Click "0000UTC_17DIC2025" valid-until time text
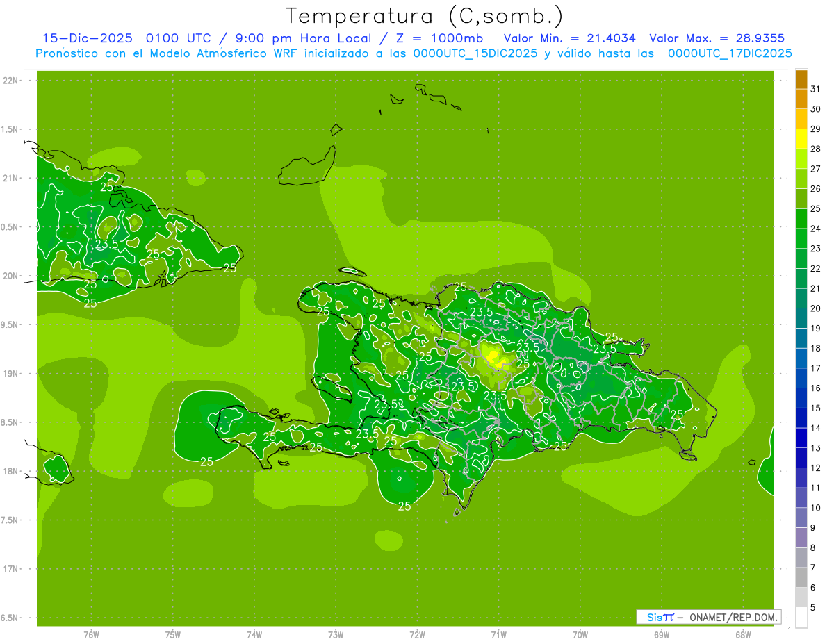Image resolution: width=834 pixels, height=644 pixels. (x=730, y=53)
